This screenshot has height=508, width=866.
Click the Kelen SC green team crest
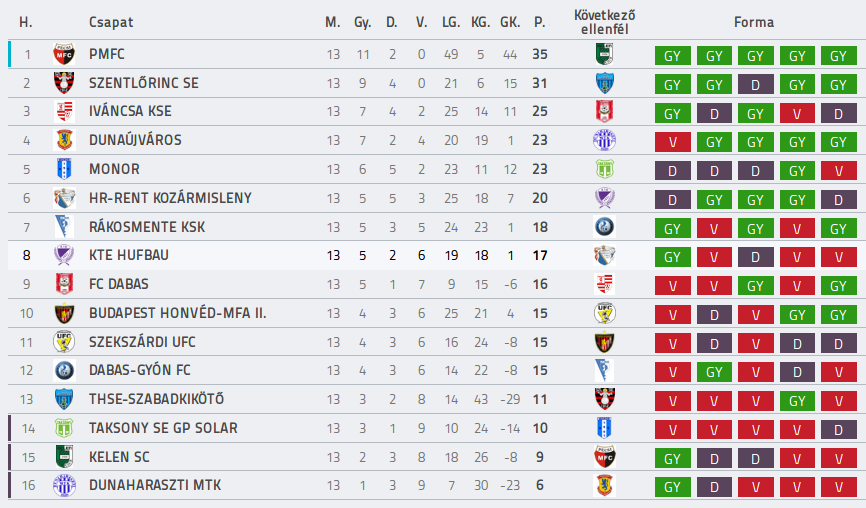(x=64, y=457)
